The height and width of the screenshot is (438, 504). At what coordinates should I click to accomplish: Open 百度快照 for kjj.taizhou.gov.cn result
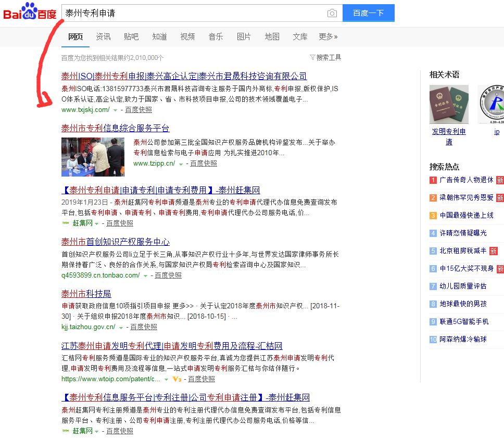[x=144, y=327]
